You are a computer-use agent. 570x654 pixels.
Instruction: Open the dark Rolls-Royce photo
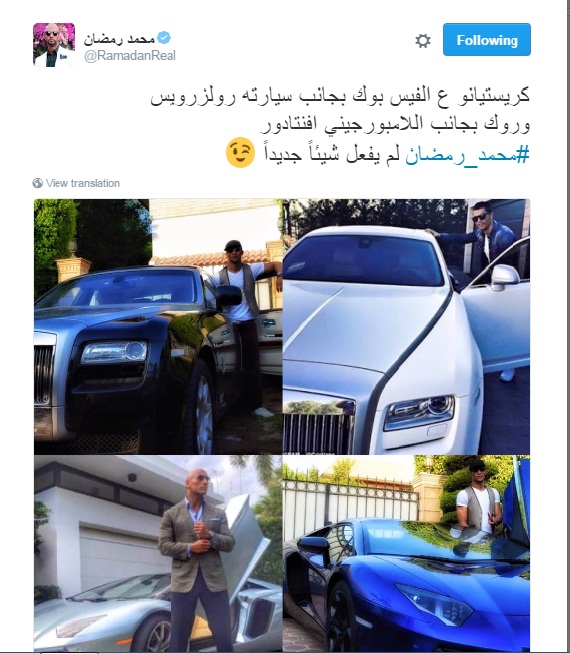[x=158, y=327]
